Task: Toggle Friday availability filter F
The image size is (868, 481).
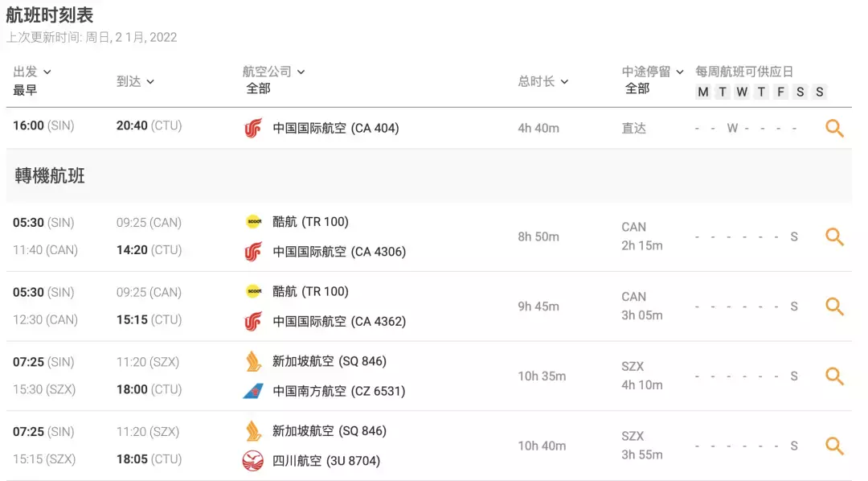Action: click(780, 92)
